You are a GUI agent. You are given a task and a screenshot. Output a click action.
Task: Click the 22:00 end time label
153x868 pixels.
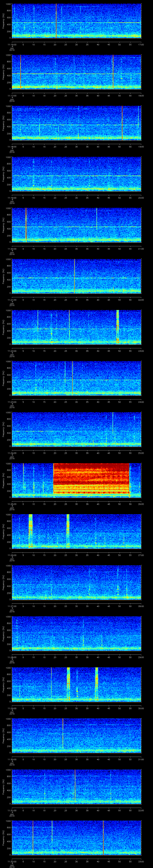[141, 300]
